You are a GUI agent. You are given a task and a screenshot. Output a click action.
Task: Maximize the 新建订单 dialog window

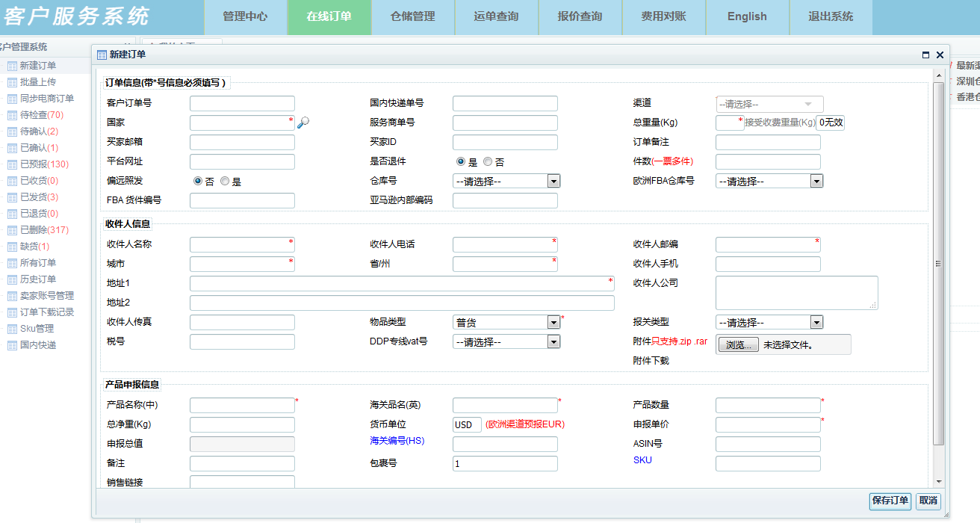point(925,55)
